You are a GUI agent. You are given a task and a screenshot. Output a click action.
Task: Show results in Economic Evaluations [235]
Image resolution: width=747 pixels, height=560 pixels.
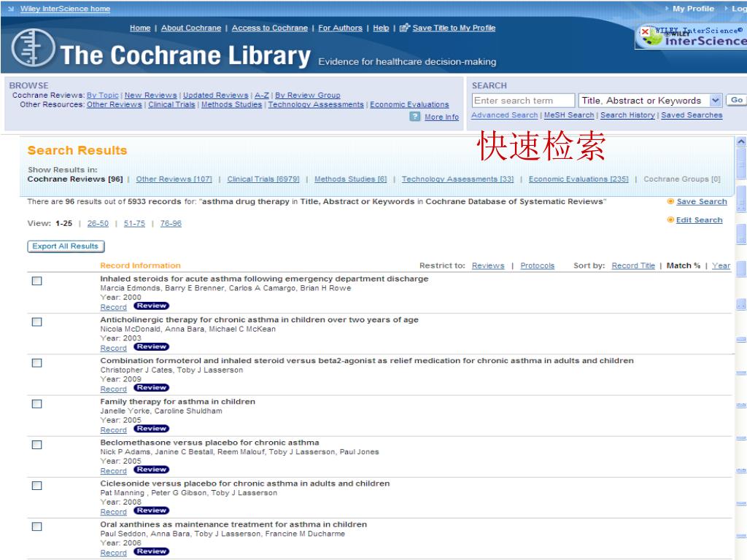[578, 179]
